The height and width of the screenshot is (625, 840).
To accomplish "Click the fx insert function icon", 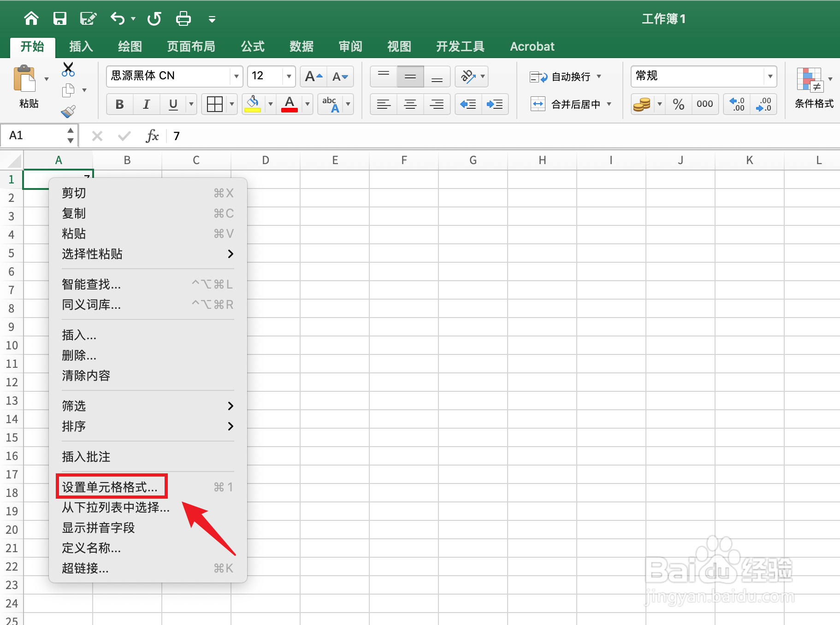I will tap(152, 136).
